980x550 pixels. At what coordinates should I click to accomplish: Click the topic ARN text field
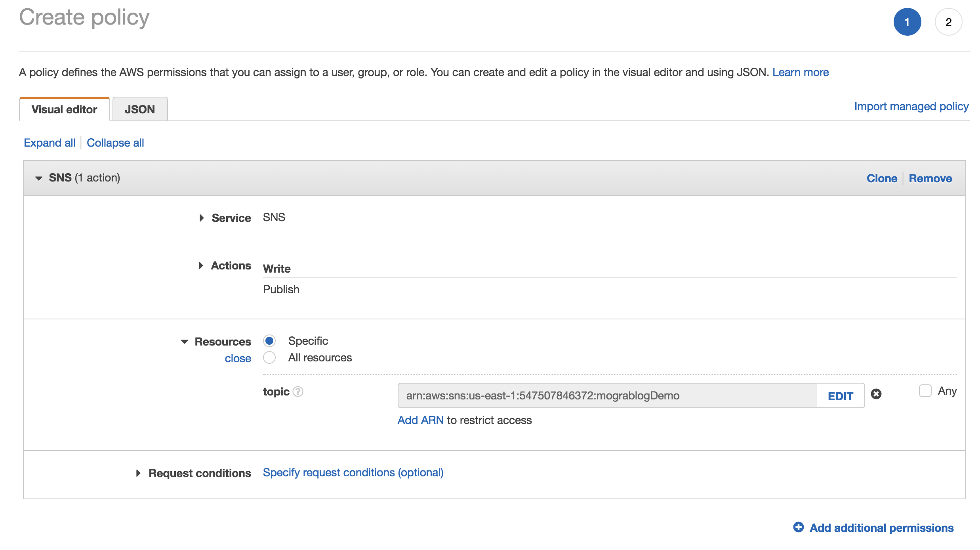tap(607, 395)
